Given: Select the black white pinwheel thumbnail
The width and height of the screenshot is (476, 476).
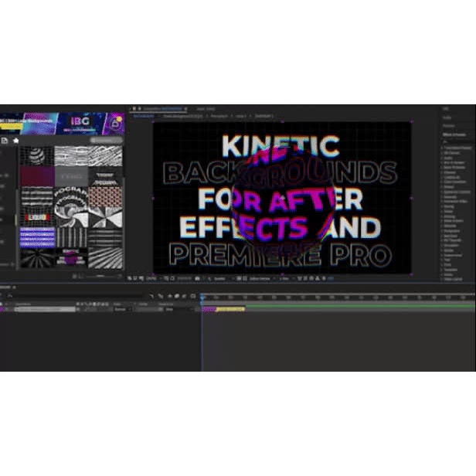Looking at the screenshot, I should [x=105, y=216].
